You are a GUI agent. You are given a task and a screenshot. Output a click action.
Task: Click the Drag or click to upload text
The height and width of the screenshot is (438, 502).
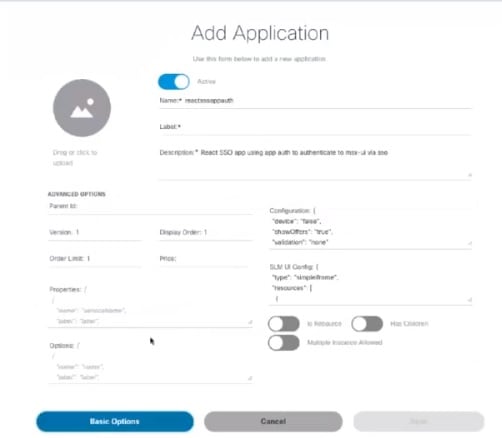[75, 158]
